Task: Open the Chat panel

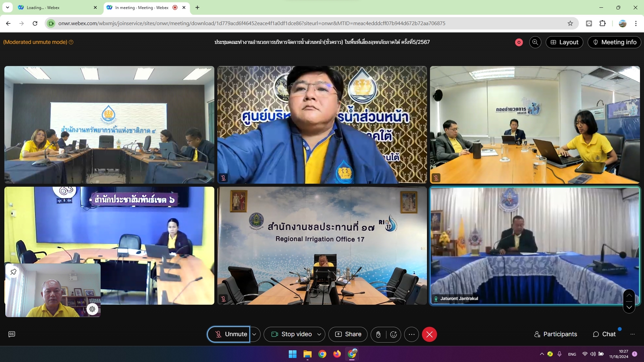Action: pyautogui.click(x=604, y=334)
